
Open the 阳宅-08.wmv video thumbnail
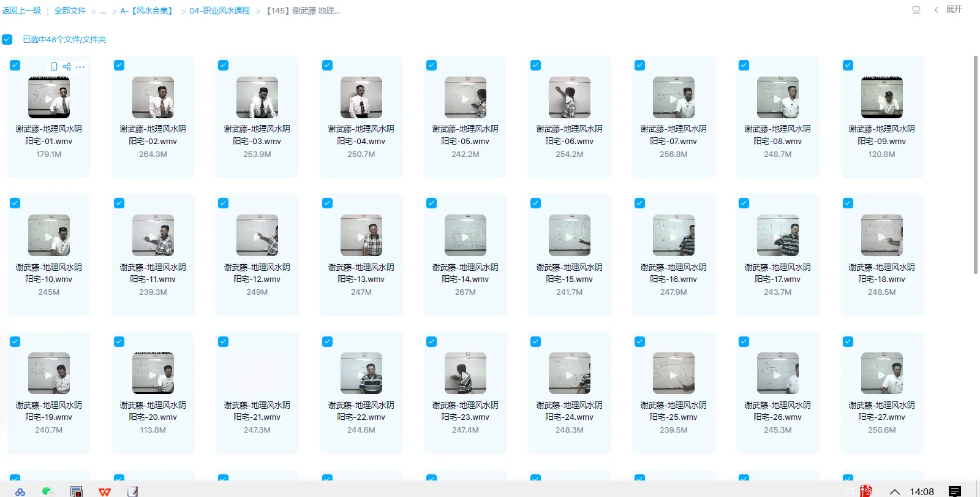pos(778,97)
